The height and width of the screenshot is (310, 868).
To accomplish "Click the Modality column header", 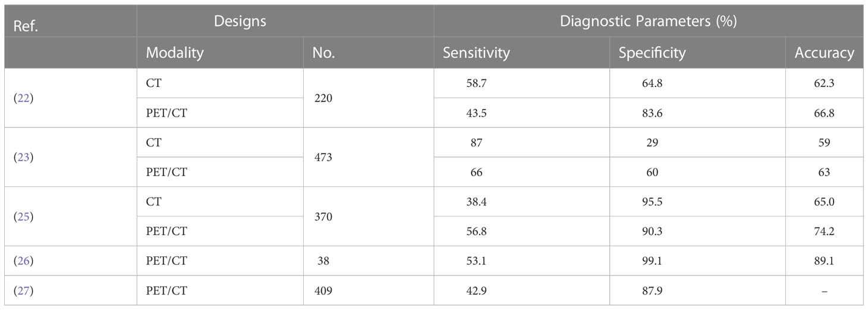I will [x=175, y=53].
